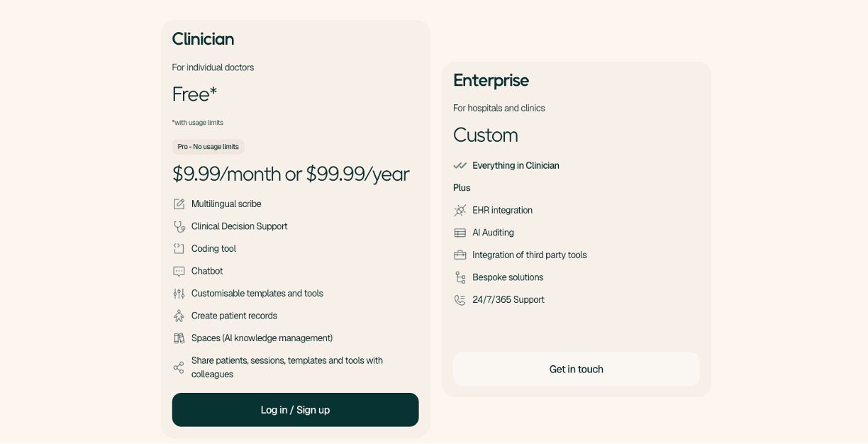This screenshot has height=444, width=868.
Task: Click the Spaces knowledge management books icon
Action: [x=179, y=338]
